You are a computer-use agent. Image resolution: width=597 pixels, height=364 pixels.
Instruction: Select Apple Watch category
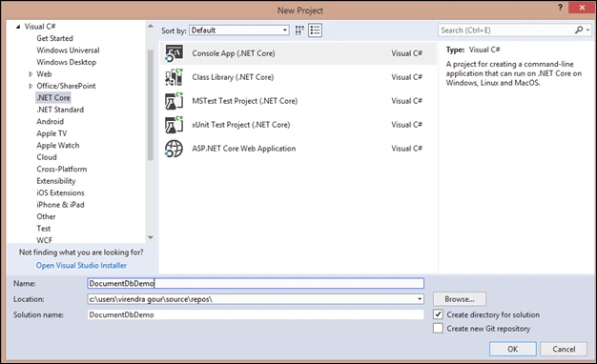(58, 145)
